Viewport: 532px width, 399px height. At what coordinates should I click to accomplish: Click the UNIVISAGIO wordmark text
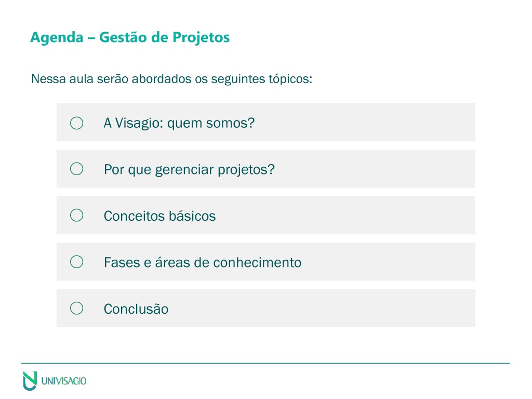(x=64, y=381)
